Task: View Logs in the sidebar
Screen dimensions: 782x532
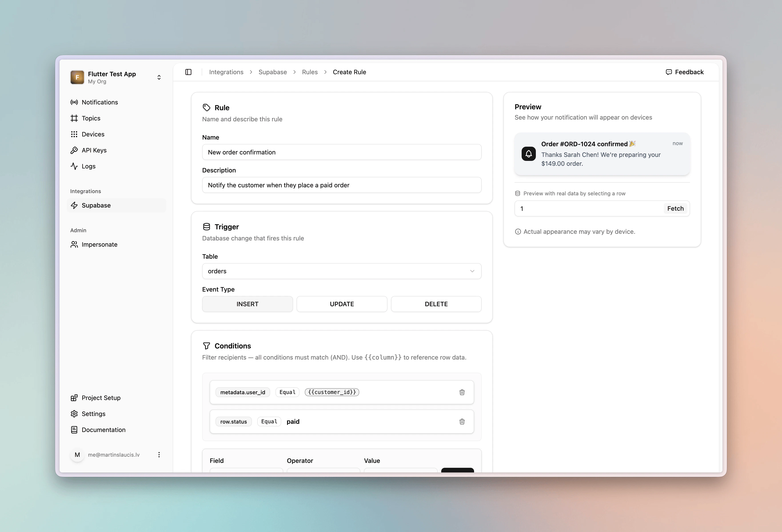Action: point(116,166)
